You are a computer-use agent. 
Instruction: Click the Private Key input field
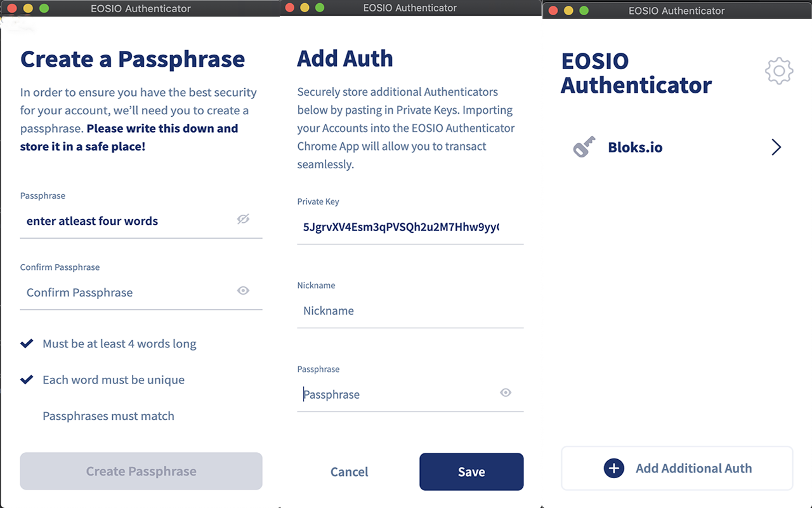pyautogui.click(x=410, y=227)
